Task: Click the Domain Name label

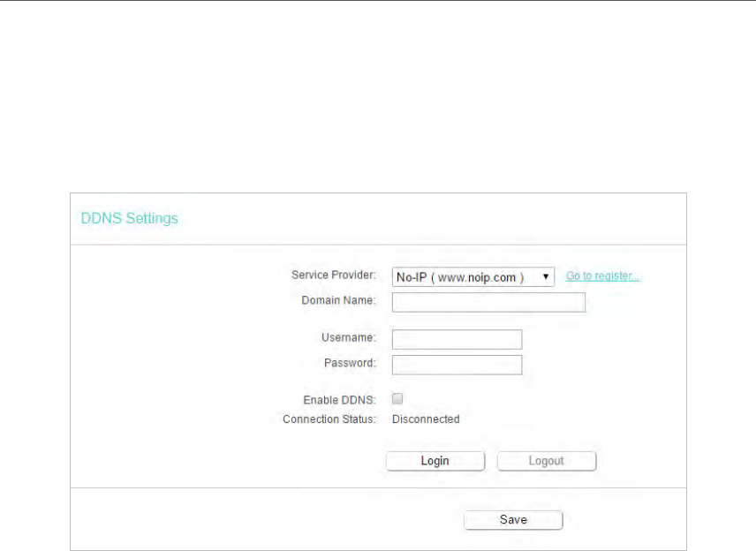Action: point(338,300)
